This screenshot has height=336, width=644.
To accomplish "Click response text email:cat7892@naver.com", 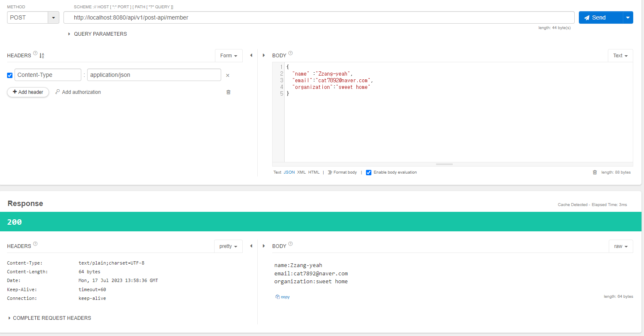I will [x=311, y=274].
